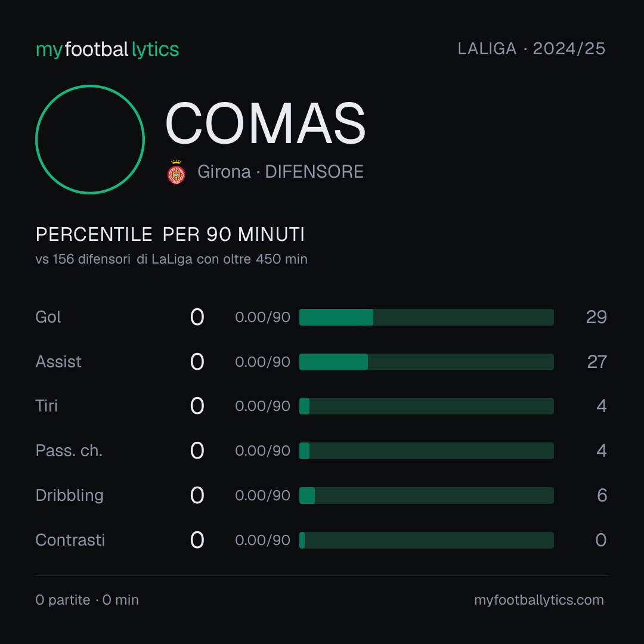Click the Girona club crest icon
The width and height of the screenshot is (644, 644).
[x=176, y=172]
